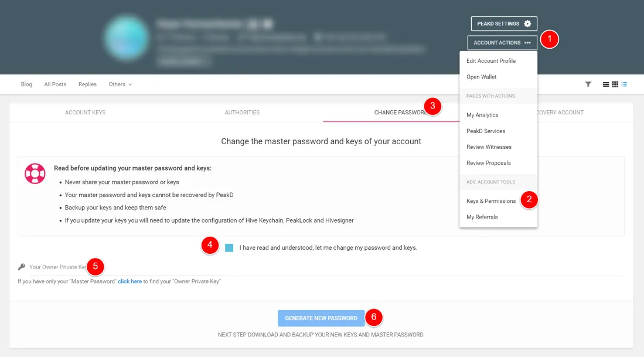Screen dimensions: 644x357
Task: Click the filter funnel icon
Action: click(x=588, y=84)
